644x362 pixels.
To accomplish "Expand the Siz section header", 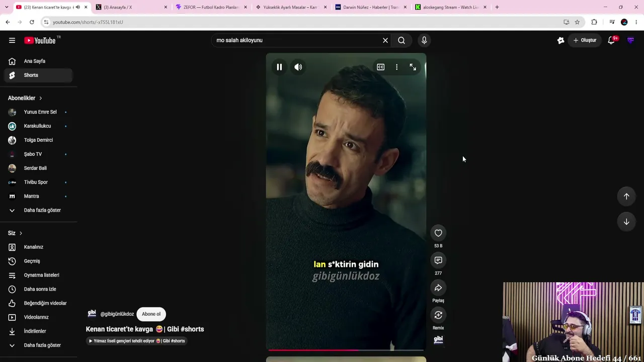I will pos(15,233).
